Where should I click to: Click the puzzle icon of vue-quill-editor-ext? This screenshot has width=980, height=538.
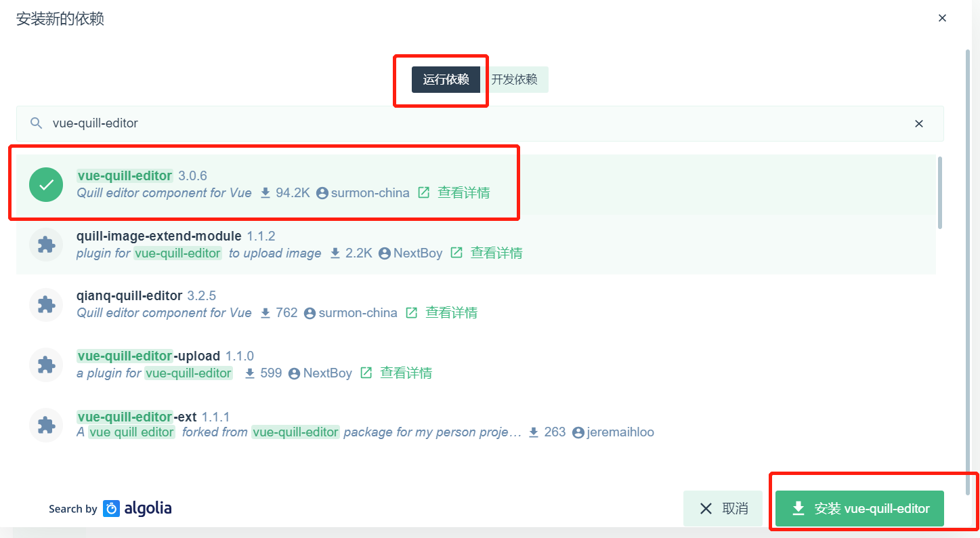coord(46,424)
